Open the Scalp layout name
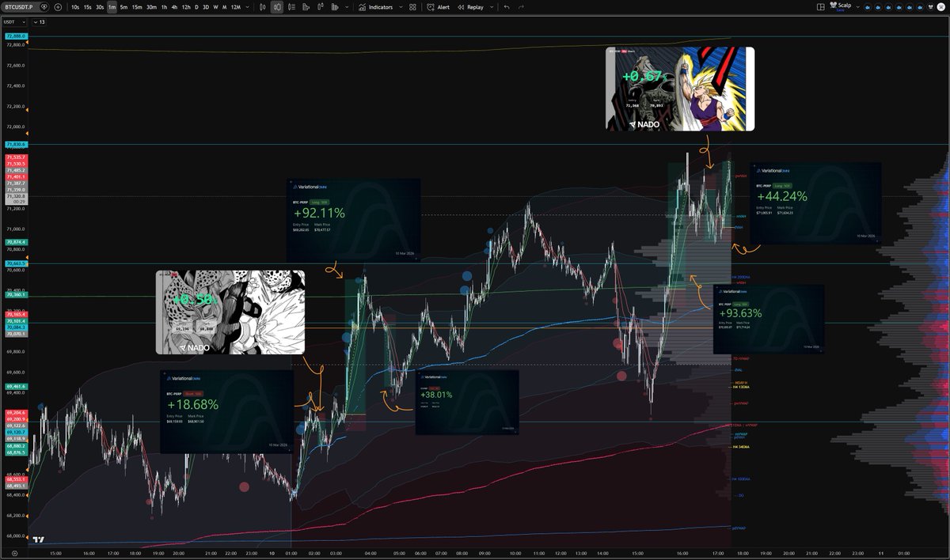The width and height of the screenshot is (950, 560). tap(841, 6)
